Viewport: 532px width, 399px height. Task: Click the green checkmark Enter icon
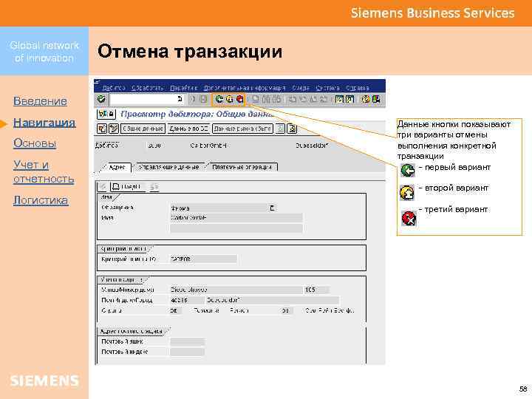(101, 100)
